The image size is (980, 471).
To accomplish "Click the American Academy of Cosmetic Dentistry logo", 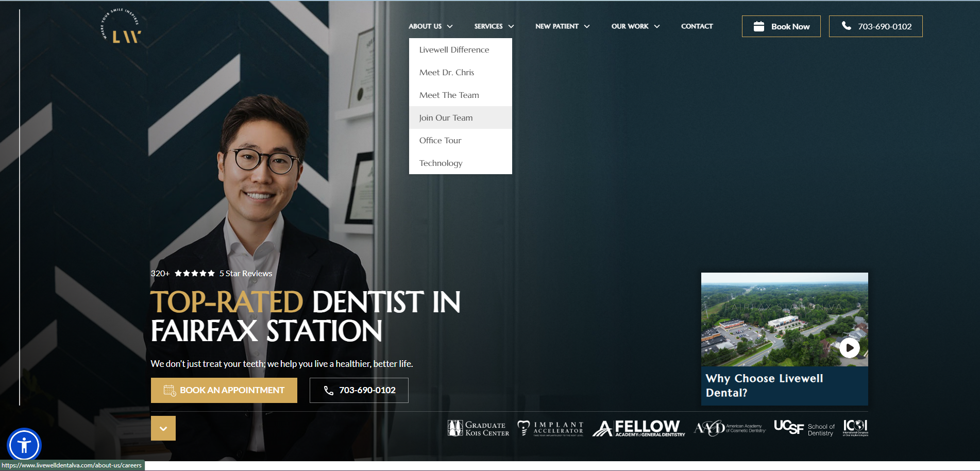I will [x=730, y=428].
